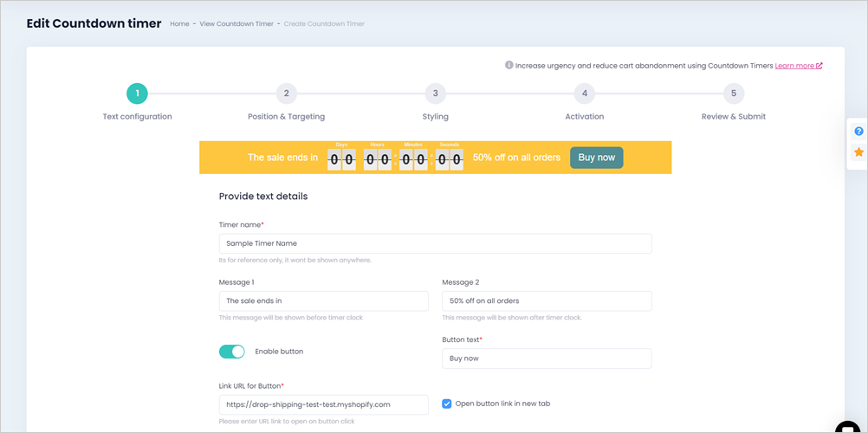
Task: Toggle the Enable button switch off
Action: coord(232,352)
